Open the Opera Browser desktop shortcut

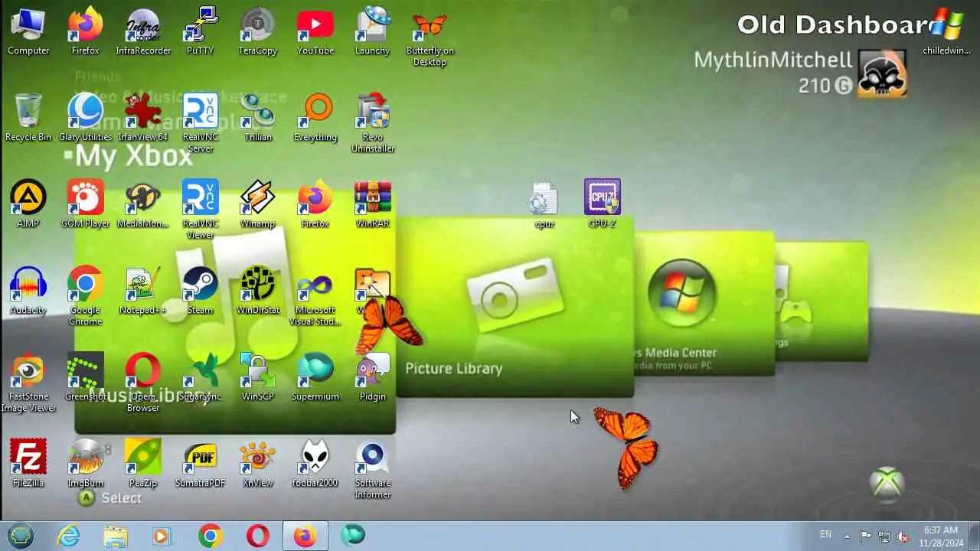point(143,383)
